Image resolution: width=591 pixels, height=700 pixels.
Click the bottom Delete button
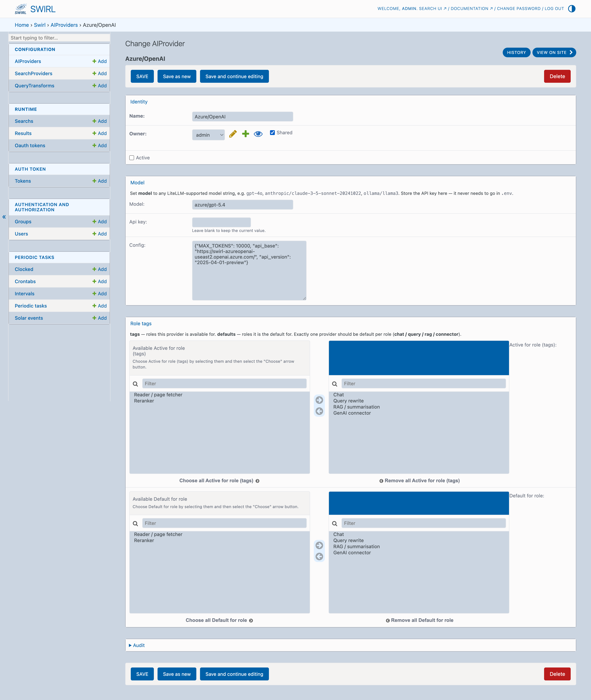pos(557,674)
